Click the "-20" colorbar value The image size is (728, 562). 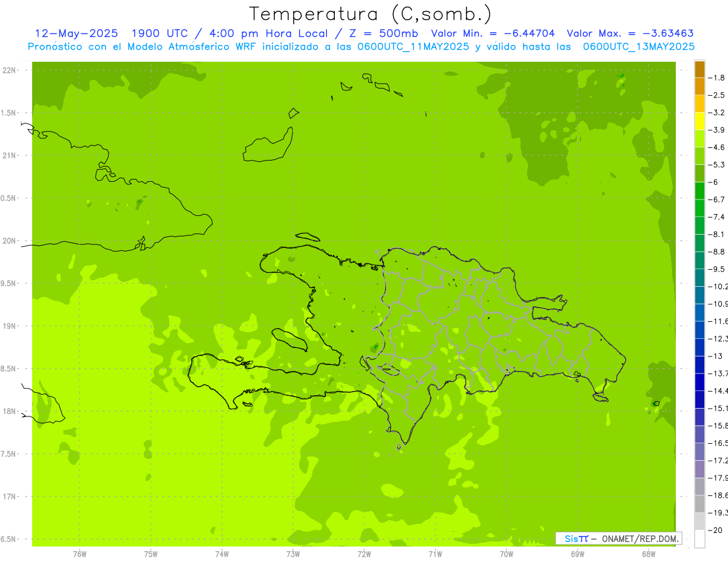point(715,530)
